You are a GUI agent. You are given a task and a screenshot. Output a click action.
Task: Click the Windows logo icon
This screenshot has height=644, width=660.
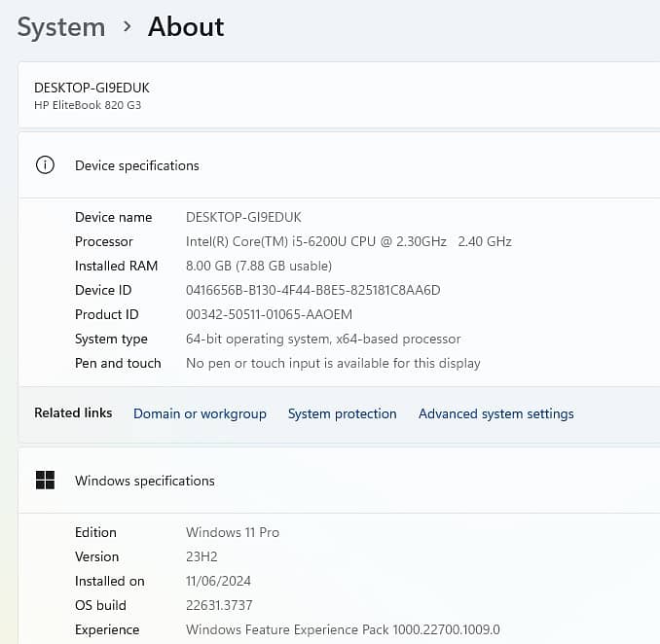[x=45, y=481]
